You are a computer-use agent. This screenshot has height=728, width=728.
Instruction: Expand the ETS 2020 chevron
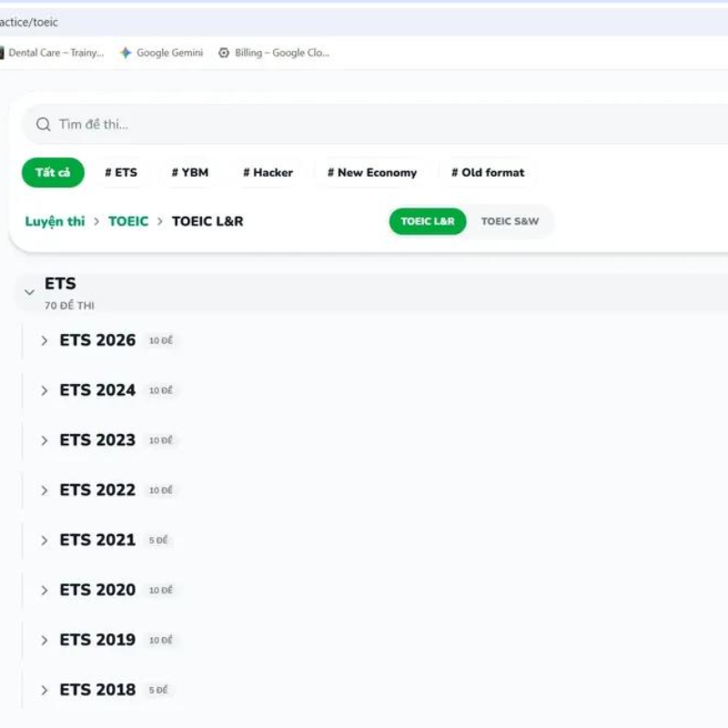(x=44, y=590)
